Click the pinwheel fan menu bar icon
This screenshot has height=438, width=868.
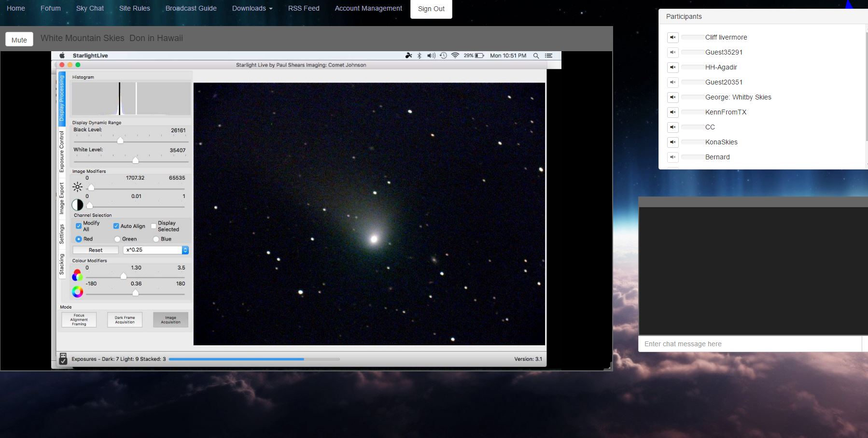(408, 56)
